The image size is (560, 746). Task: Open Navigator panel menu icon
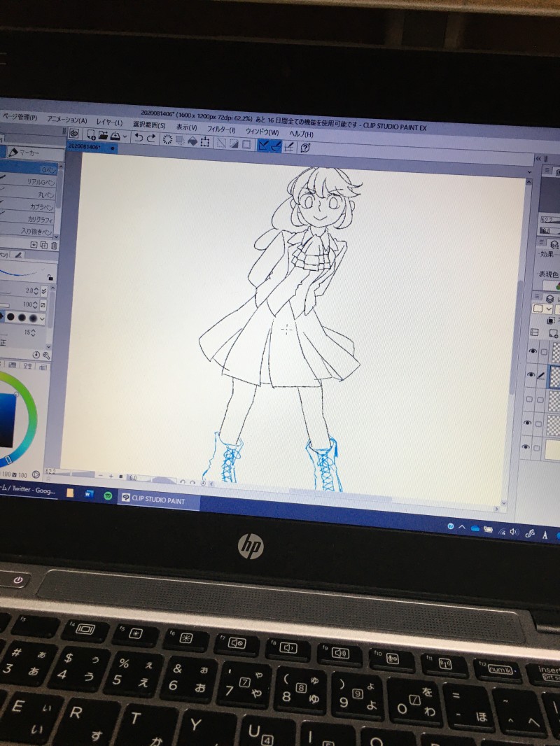click(547, 170)
